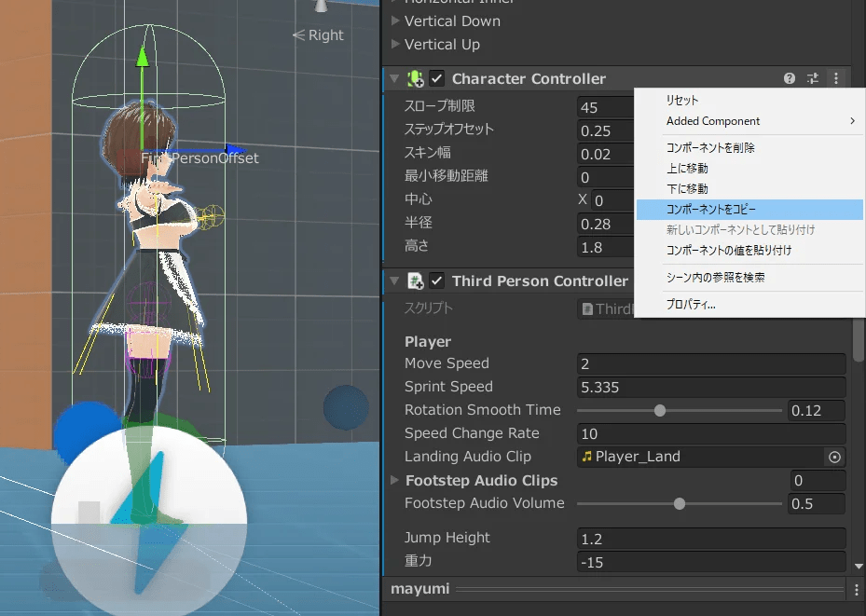
Task: Collapse the Character Controller component foldout
Action: [394, 79]
